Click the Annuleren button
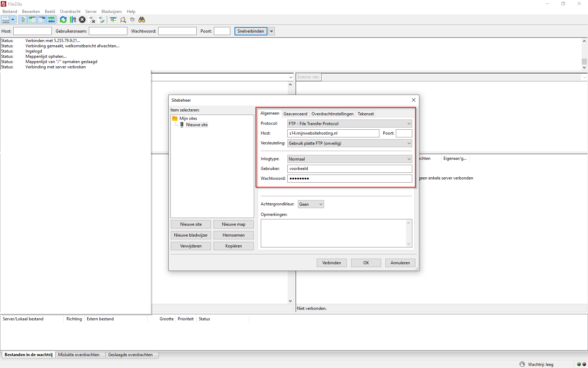The width and height of the screenshot is (588, 368). click(x=400, y=263)
